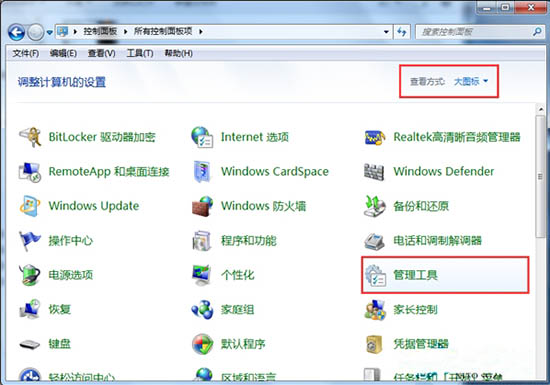550x385 pixels.
Task: Expand the arrow after 所有控制面板项 breadcrumb
Action: coord(201,32)
